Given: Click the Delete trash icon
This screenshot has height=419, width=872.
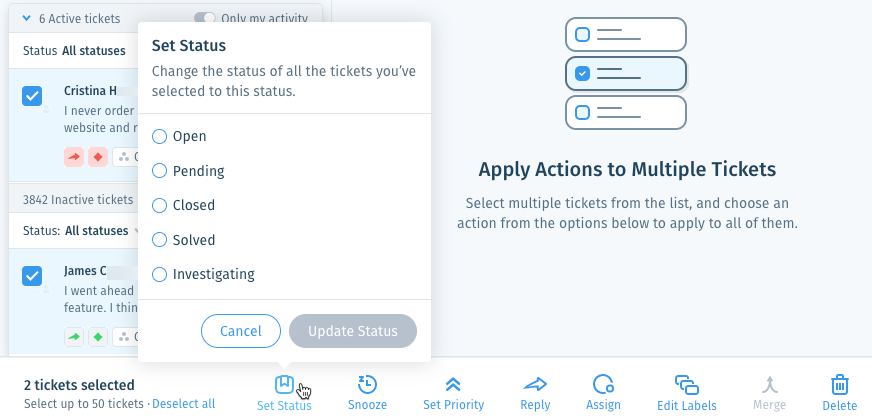Looking at the screenshot, I should click(x=839, y=385).
